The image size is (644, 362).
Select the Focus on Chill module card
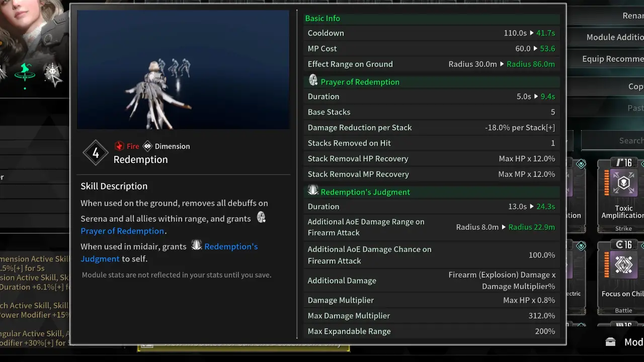point(623,277)
